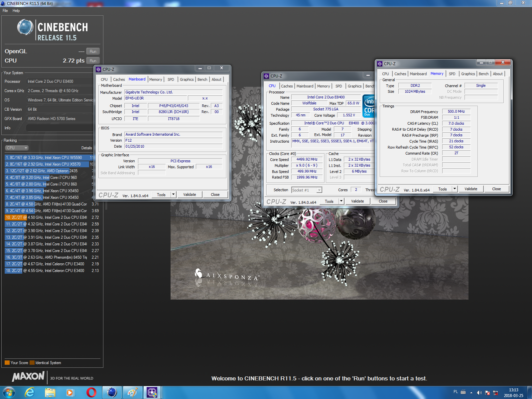Switch to CPU tab in Mainboard CPU-Z window
Screen dimensions: 532x399
pos(104,79)
